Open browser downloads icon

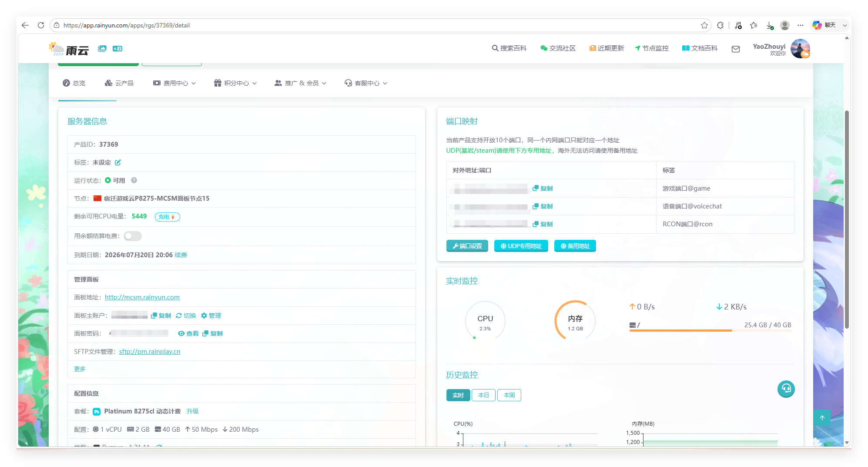[x=770, y=25]
